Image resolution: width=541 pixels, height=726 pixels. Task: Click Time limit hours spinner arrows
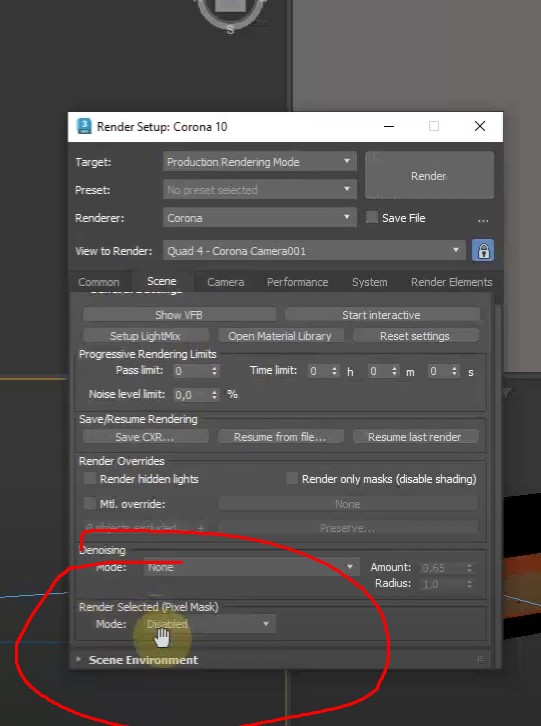pyautogui.click(x=334, y=371)
